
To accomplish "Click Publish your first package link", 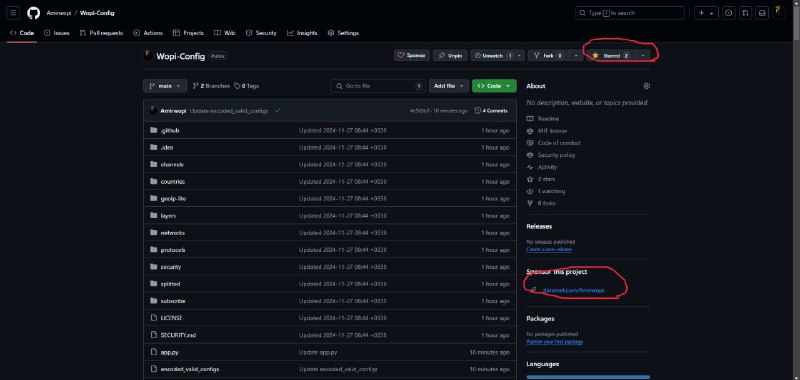I will pos(555,342).
